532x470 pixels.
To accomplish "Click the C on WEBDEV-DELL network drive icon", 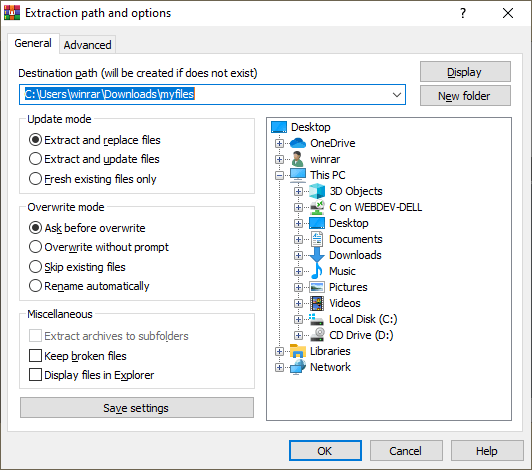I will [x=317, y=207].
